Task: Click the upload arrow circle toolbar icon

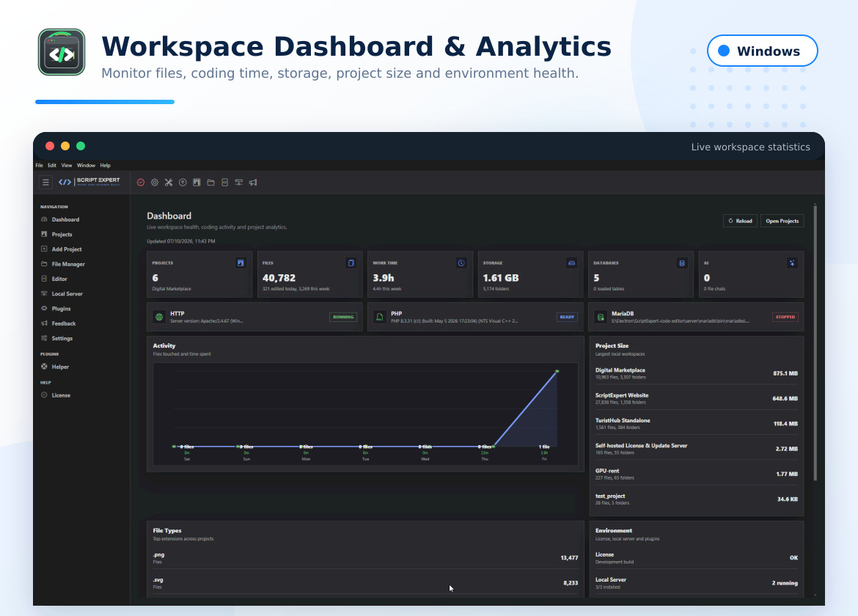Action: pyautogui.click(x=183, y=183)
